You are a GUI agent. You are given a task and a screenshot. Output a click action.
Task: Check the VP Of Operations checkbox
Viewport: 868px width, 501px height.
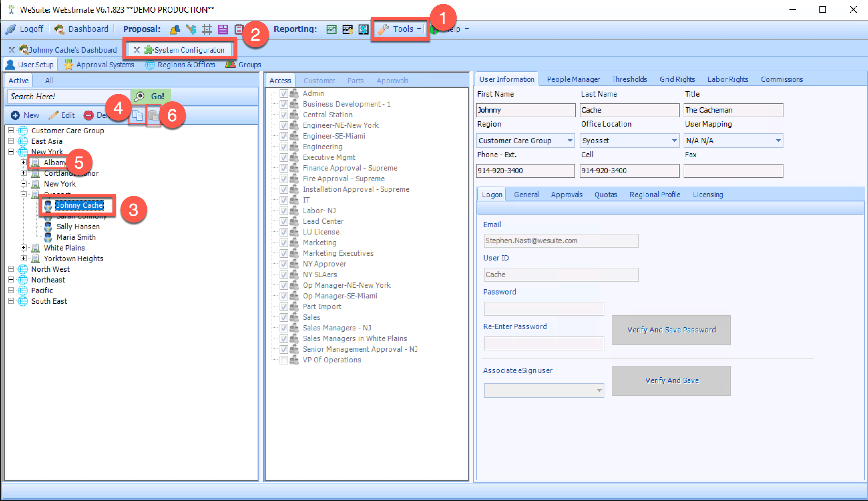click(284, 360)
